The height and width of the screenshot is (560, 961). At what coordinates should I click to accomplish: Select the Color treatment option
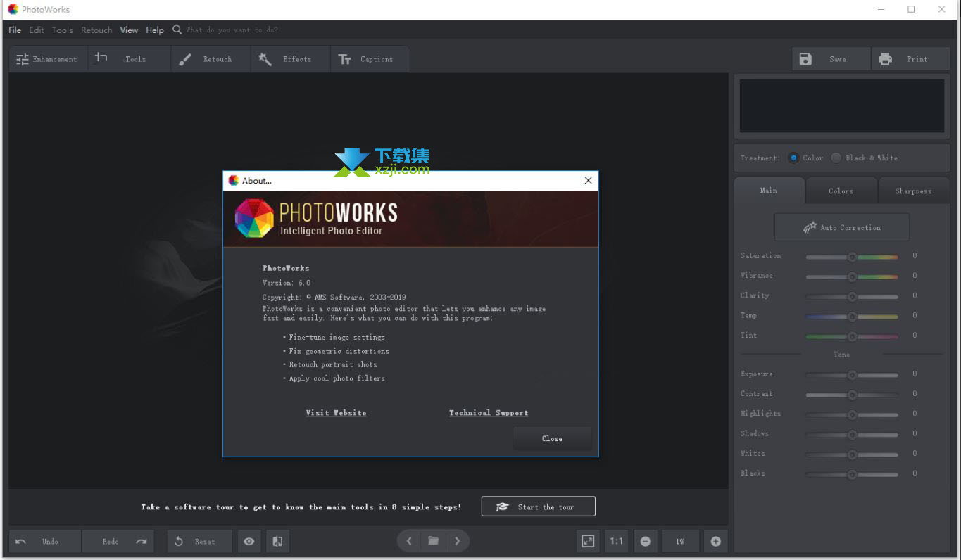click(805, 158)
